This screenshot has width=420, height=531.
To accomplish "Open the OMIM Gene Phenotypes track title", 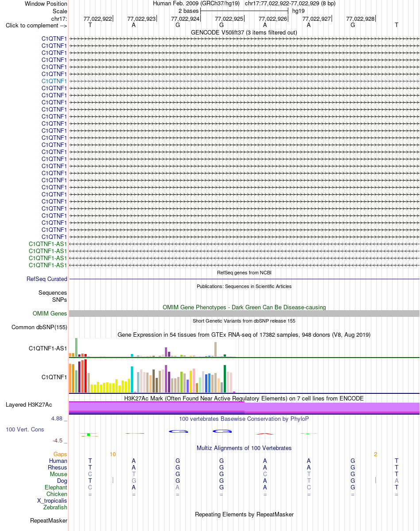I will tap(244, 307).
